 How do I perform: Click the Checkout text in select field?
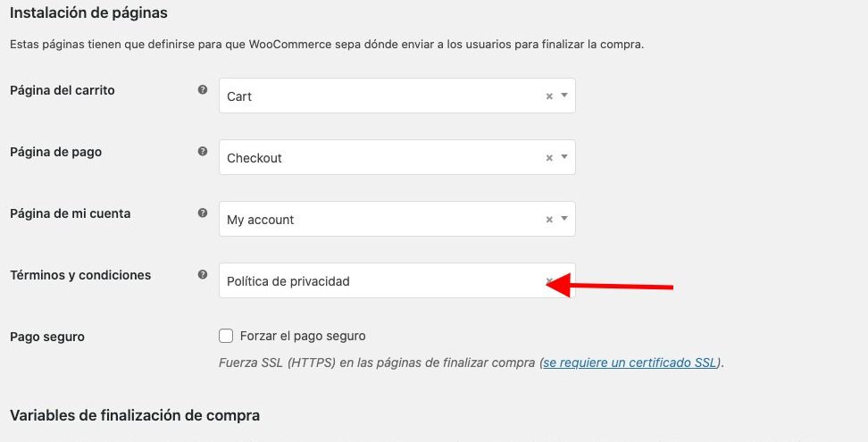coord(255,158)
